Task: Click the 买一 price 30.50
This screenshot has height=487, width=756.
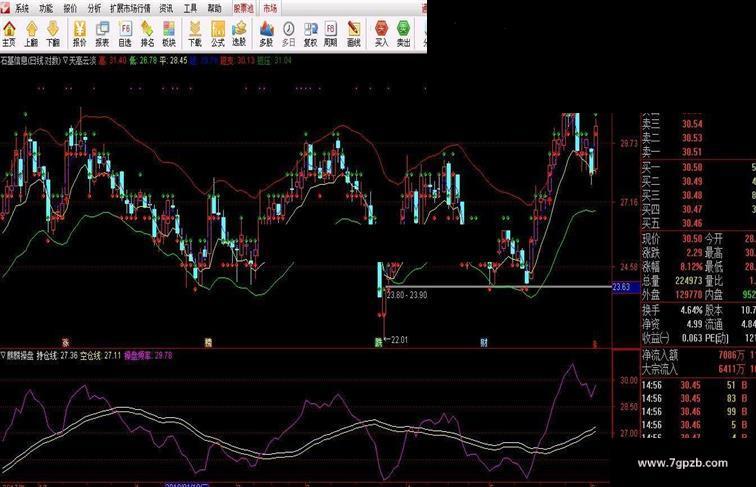Action: [x=692, y=167]
